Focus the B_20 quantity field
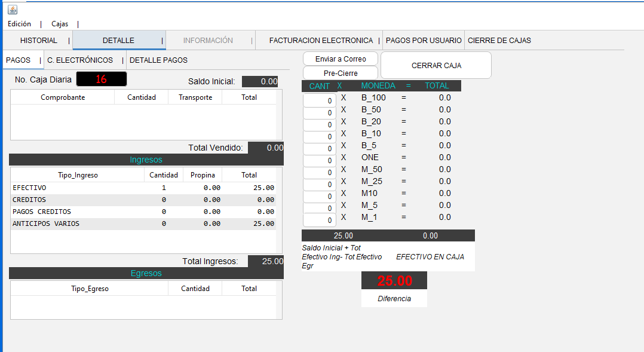The height and width of the screenshot is (352, 644). click(x=320, y=124)
